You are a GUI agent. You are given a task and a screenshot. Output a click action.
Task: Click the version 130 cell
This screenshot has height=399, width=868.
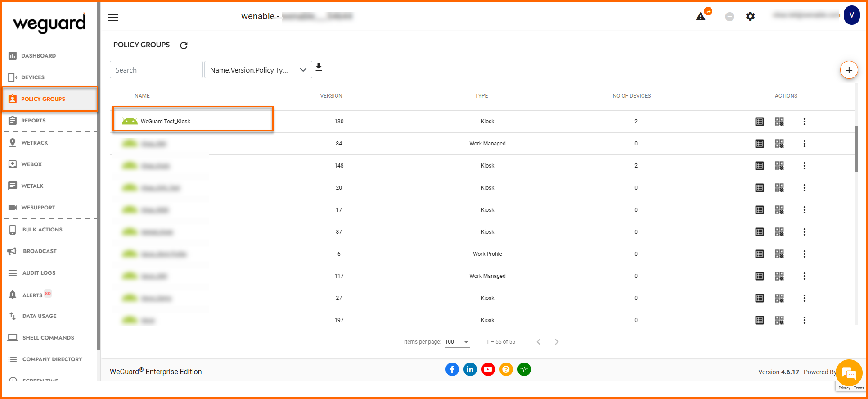(339, 122)
